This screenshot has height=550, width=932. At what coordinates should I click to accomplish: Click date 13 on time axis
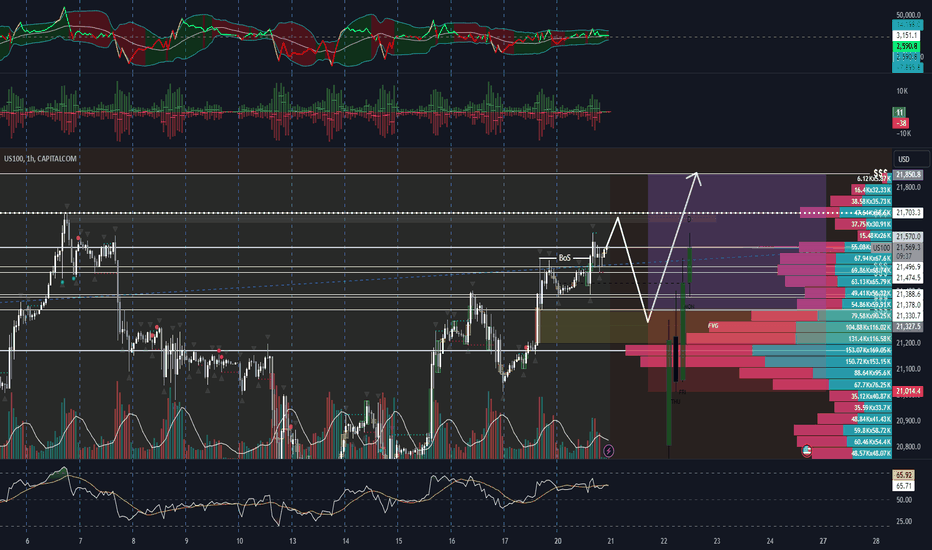click(x=292, y=541)
